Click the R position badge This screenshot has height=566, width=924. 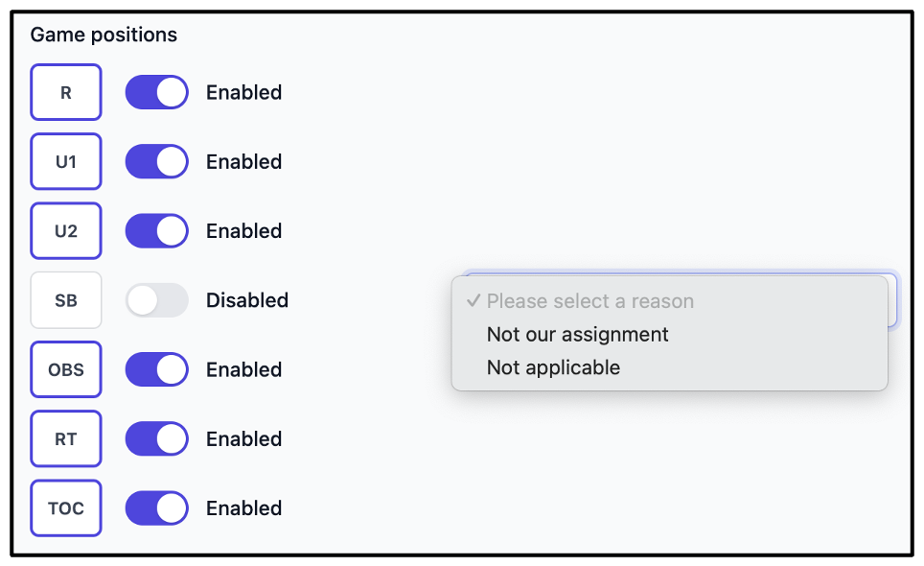[x=66, y=92]
